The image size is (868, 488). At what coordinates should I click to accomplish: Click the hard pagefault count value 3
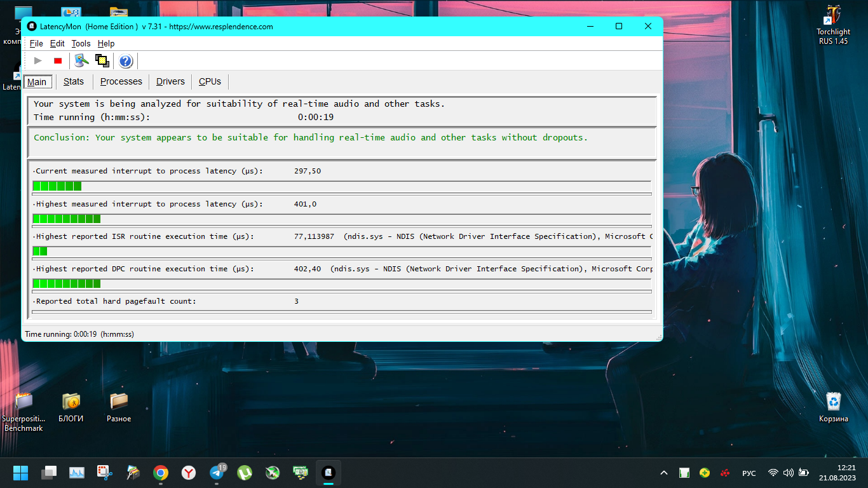(x=296, y=301)
